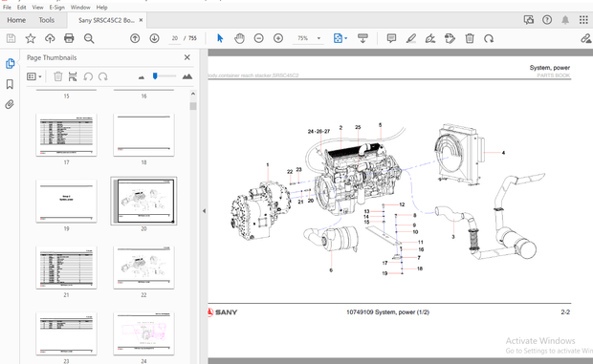Viewport: 593px width, 364px height.
Task: Click the page number field showing 20
Action: (x=175, y=38)
